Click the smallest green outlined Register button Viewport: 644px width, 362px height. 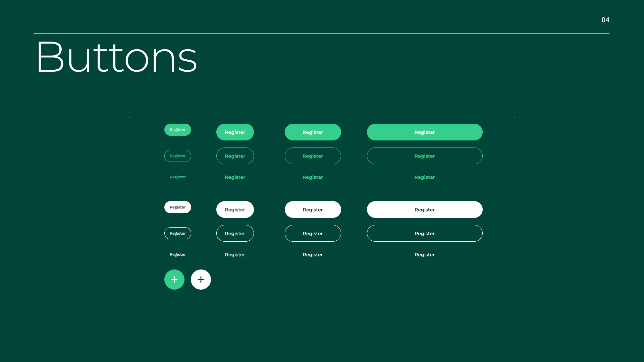pyautogui.click(x=178, y=156)
